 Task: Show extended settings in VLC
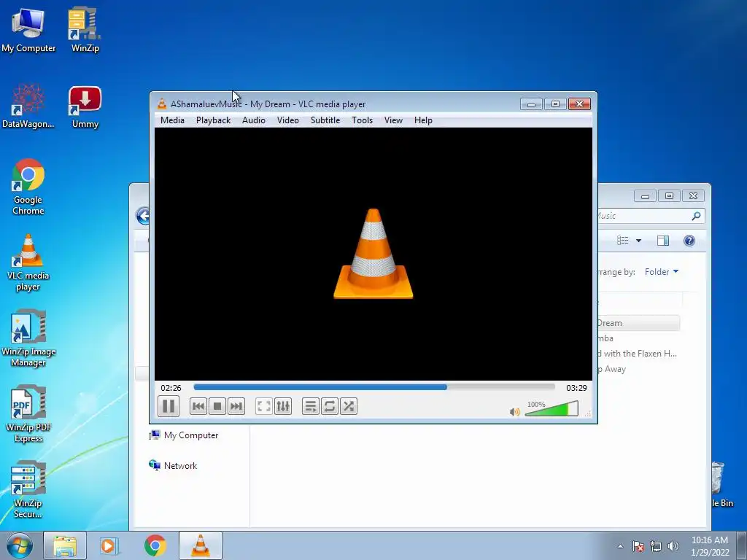(x=283, y=406)
